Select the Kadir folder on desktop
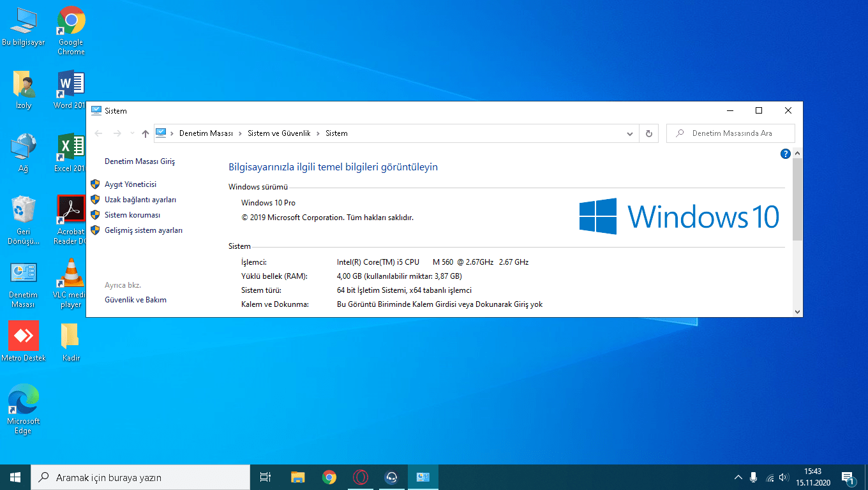 pos(70,343)
